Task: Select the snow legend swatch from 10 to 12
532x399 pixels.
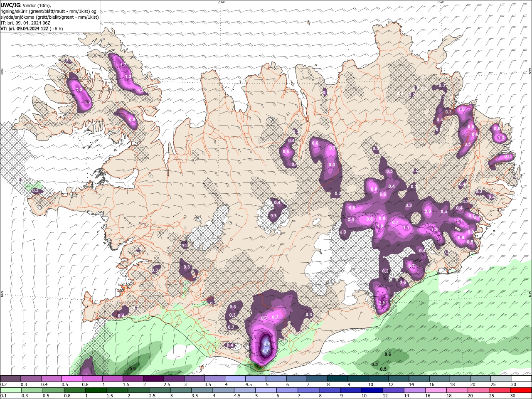Action: pyautogui.click(x=377, y=378)
